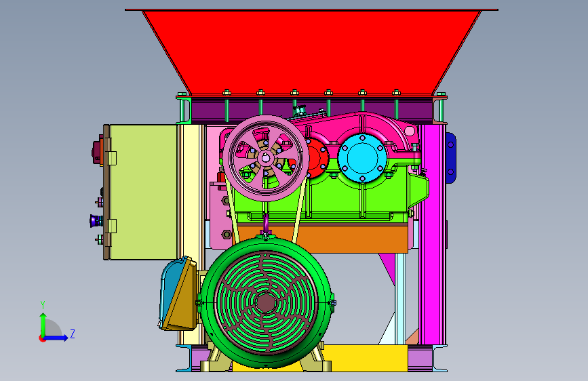
Task: Pick the brown shaft center of motor
Action: (267, 303)
